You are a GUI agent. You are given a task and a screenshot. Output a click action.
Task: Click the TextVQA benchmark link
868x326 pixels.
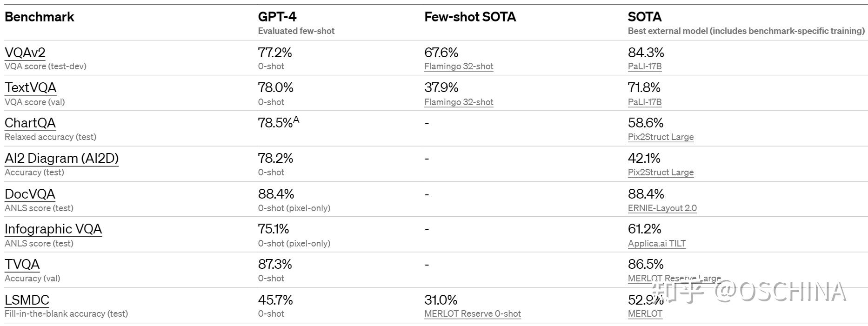(x=31, y=87)
